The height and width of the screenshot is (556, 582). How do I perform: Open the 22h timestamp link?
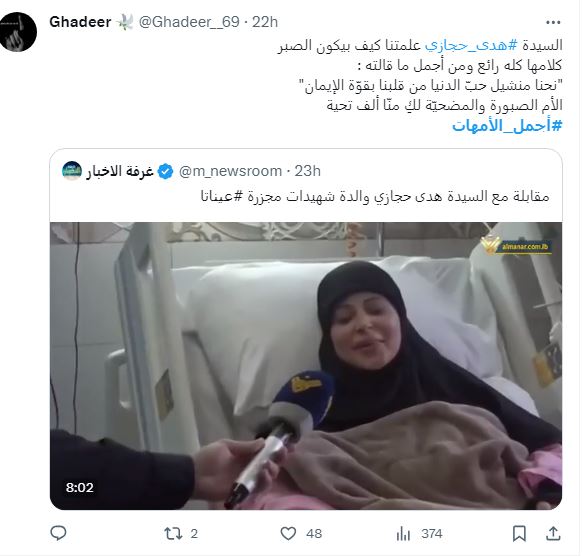point(265,22)
